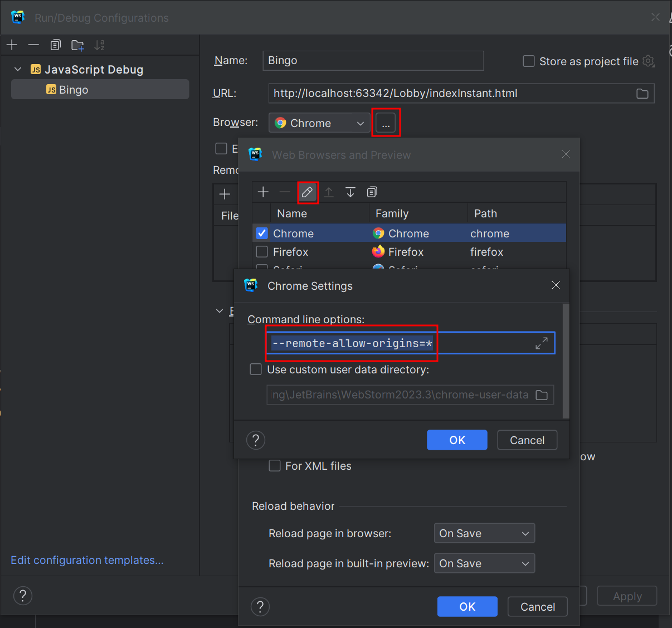Browse for the custom user data directory
672x628 pixels.
coord(542,395)
